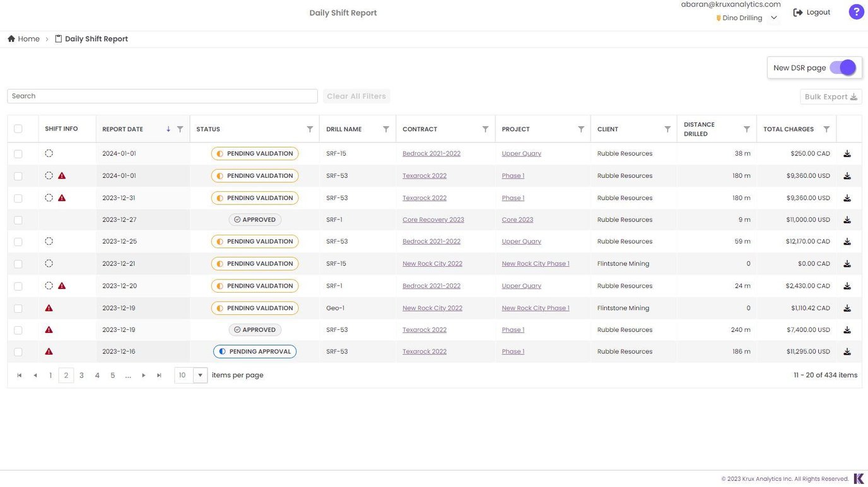Download the Geo-1 report row
The width and height of the screenshot is (868, 487).
coord(847,308)
